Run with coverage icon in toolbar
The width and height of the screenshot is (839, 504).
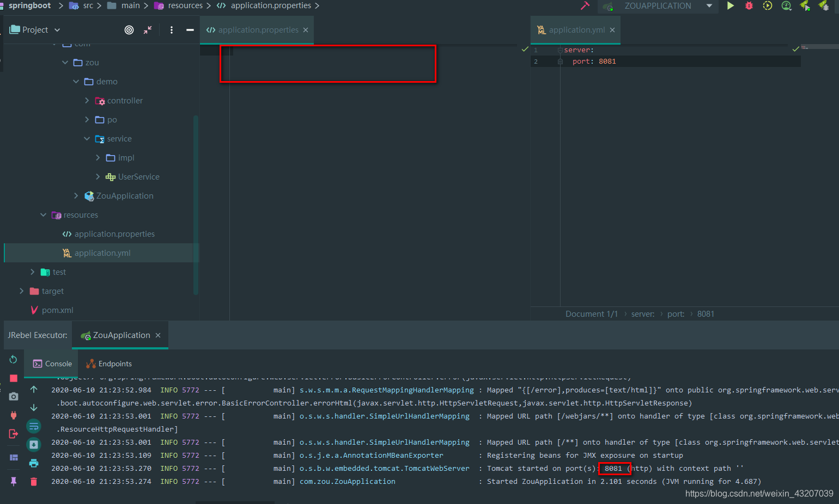768,6
